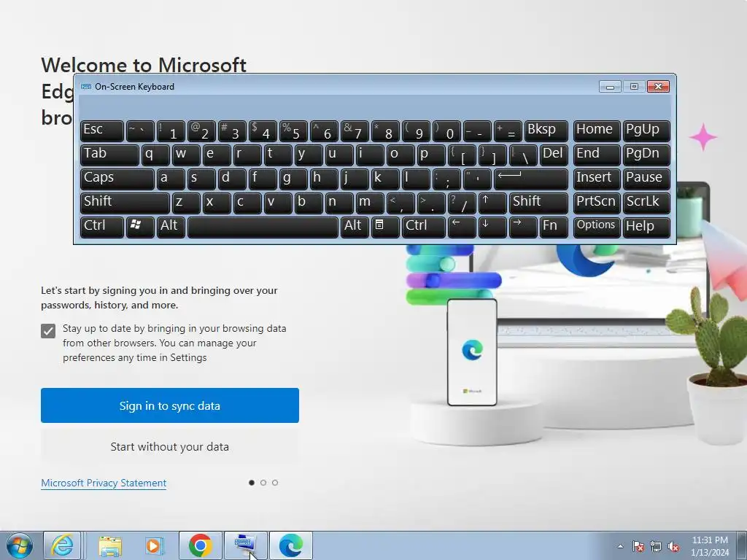Choose Start without your data

coord(169,447)
